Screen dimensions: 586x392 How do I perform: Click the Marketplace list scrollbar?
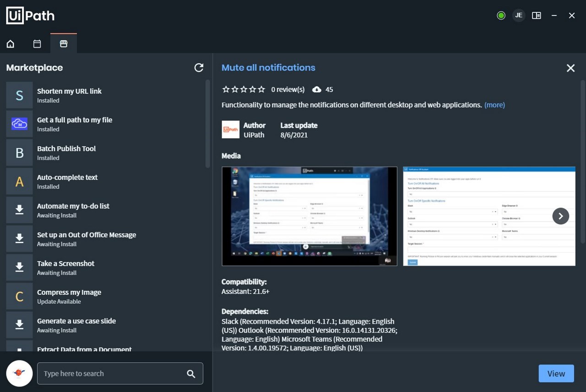pyautogui.click(x=208, y=124)
